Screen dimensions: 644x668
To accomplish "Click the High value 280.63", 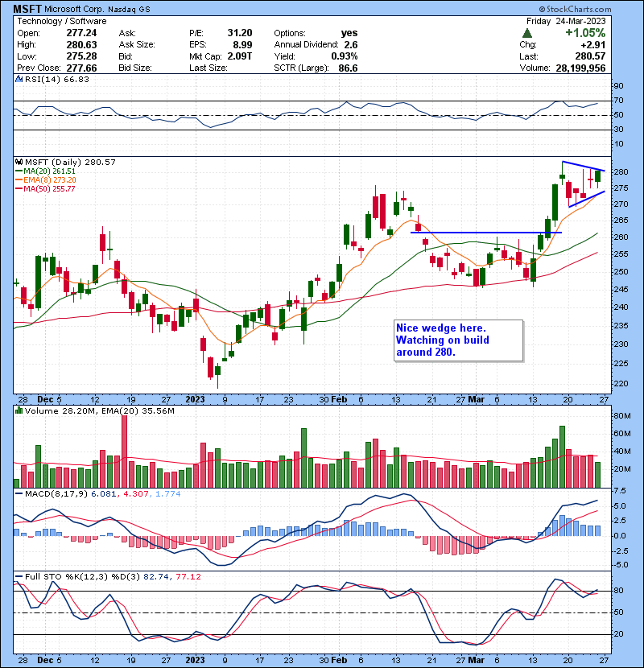I will [x=81, y=44].
